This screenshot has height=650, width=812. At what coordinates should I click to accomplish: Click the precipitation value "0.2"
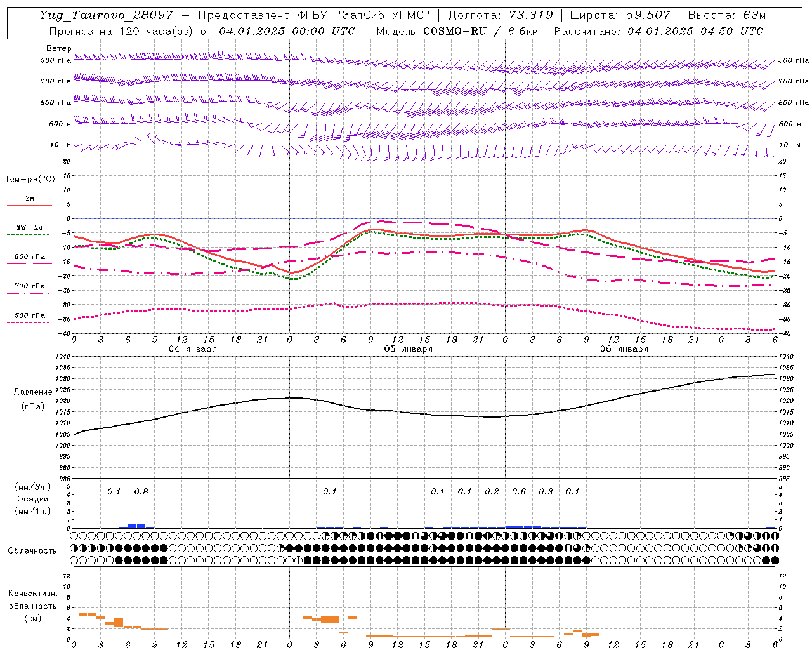coord(492,492)
